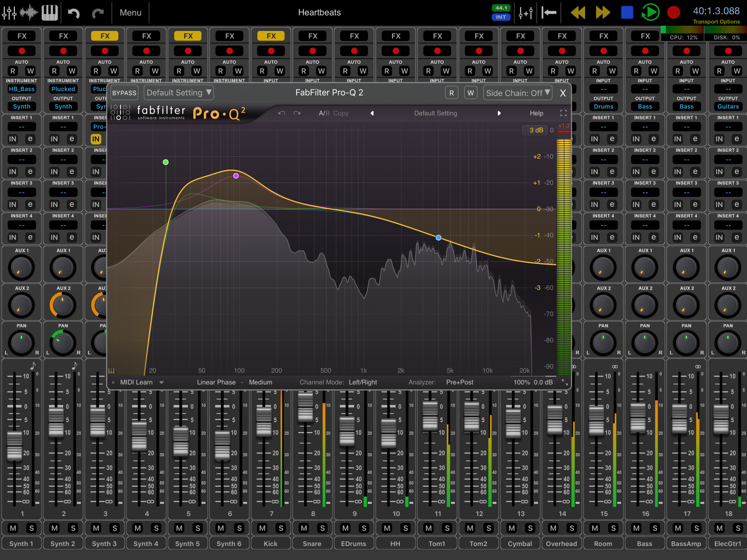The width and height of the screenshot is (747, 560).
Task: Open Transport Options
Action: point(716,21)
